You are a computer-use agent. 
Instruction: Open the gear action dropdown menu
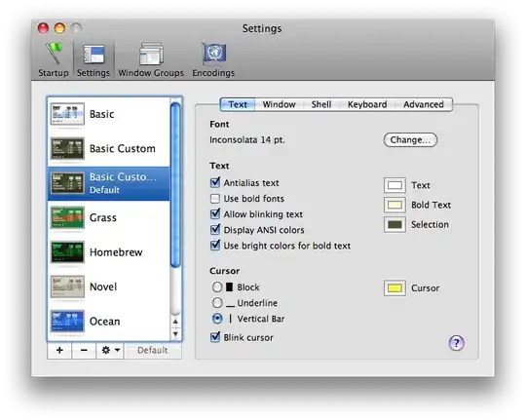point(110,350)
